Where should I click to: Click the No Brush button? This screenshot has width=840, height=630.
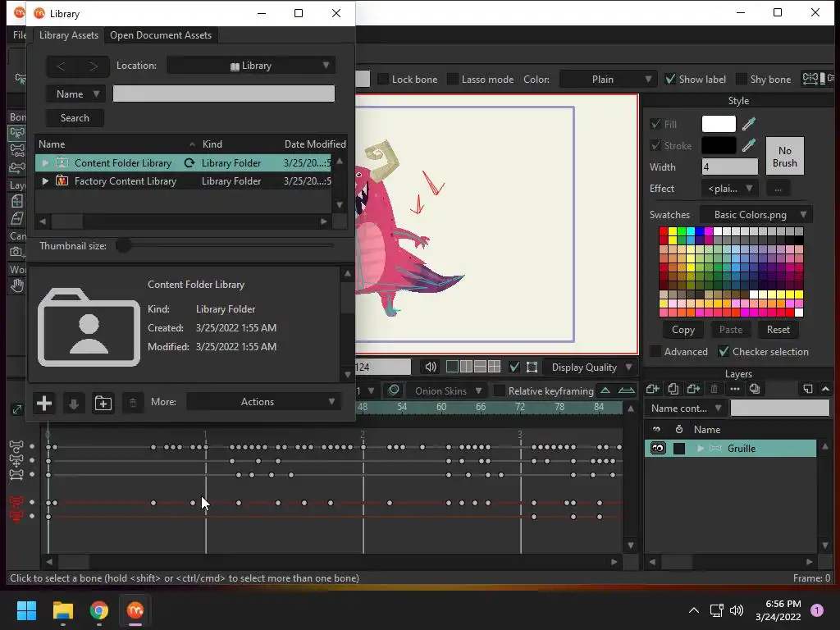point(784,157)
